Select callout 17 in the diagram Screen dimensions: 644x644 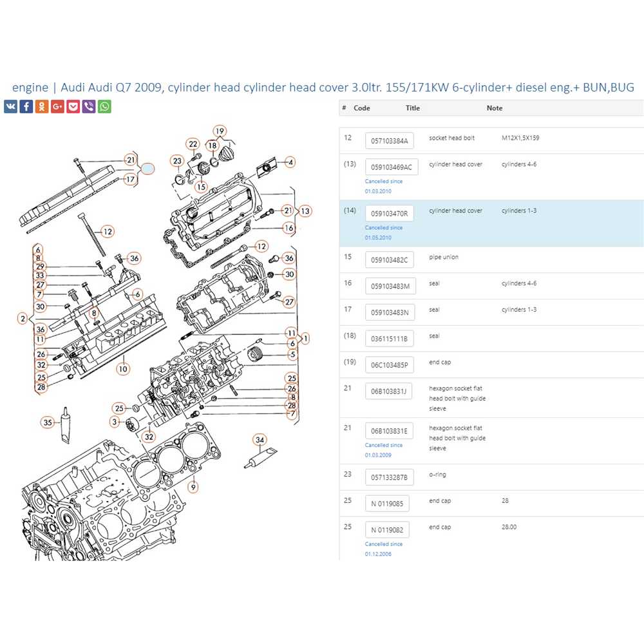(130, 180)
